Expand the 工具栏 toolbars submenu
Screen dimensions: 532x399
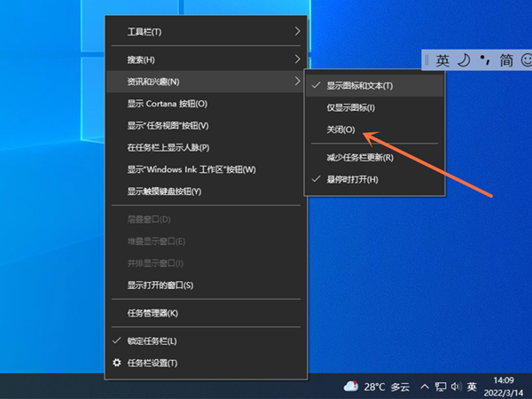click(206, 32)
